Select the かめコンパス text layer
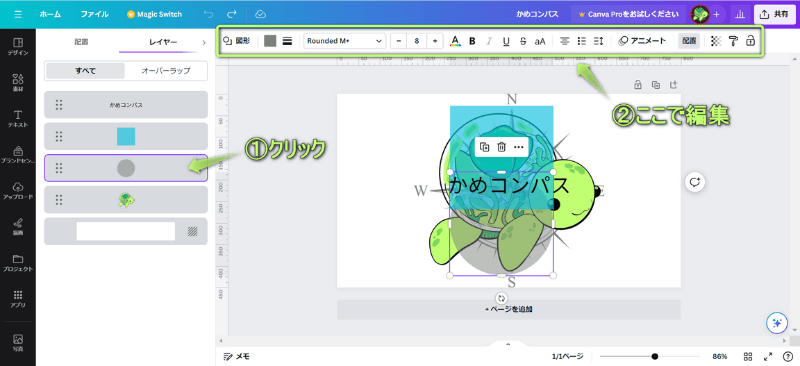Screen dimensions: 800x366 click(126, 105)
